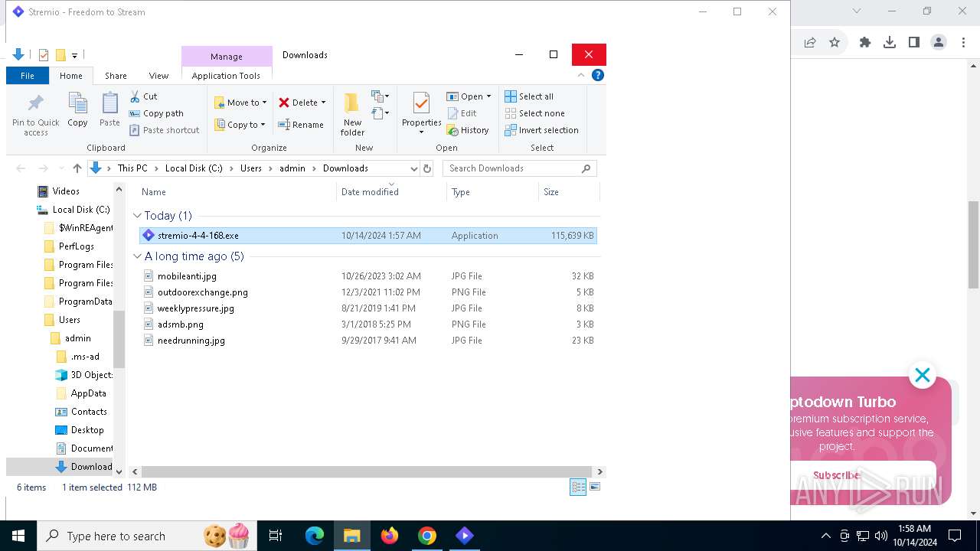This screenshot has height=551, width=980.
Task: Minimize the ribbon with the chevron
Action: click(x=581, y=75)
